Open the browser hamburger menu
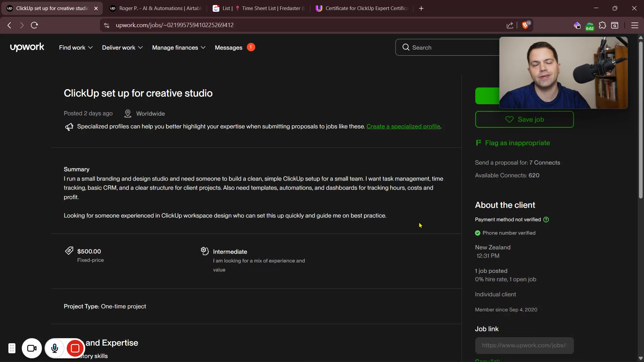Viewport: 644px width, 362px height. (x=635, y=25)
